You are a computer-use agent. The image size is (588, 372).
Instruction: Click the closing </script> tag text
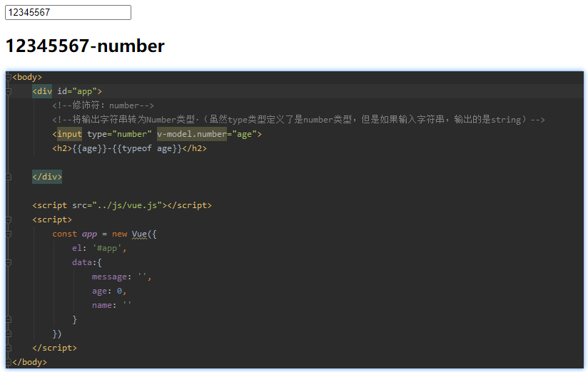(x=54, y=348)
